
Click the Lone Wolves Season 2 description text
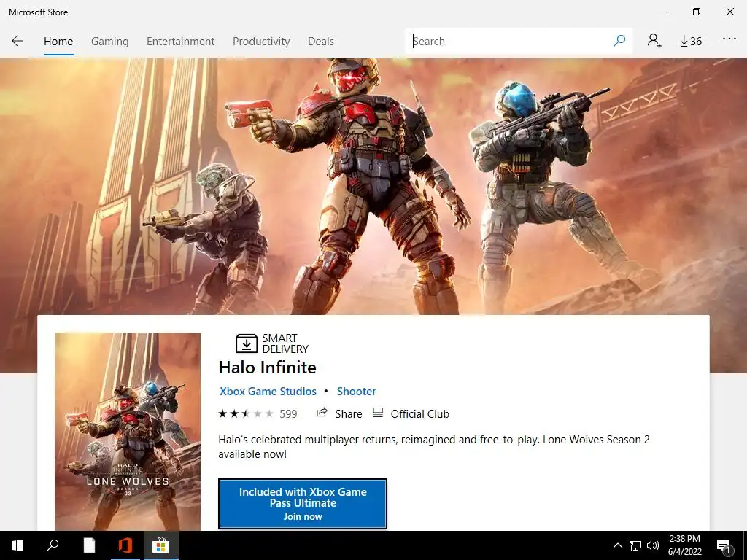[x=434, y=447]
